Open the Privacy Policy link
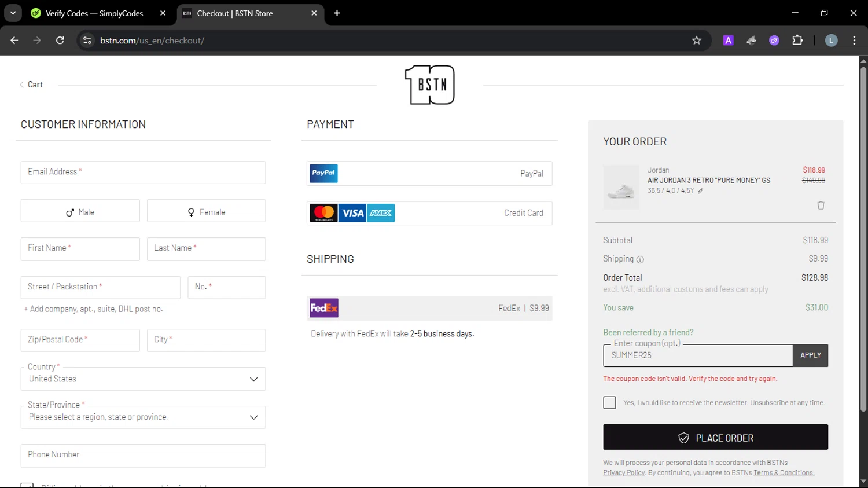868x488 pixels. coord(624,473)
